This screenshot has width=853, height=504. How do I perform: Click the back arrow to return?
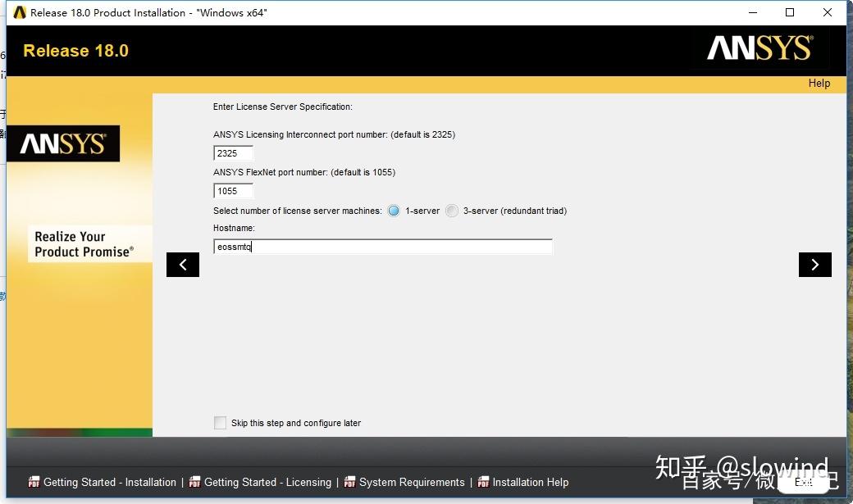point(183,264)
